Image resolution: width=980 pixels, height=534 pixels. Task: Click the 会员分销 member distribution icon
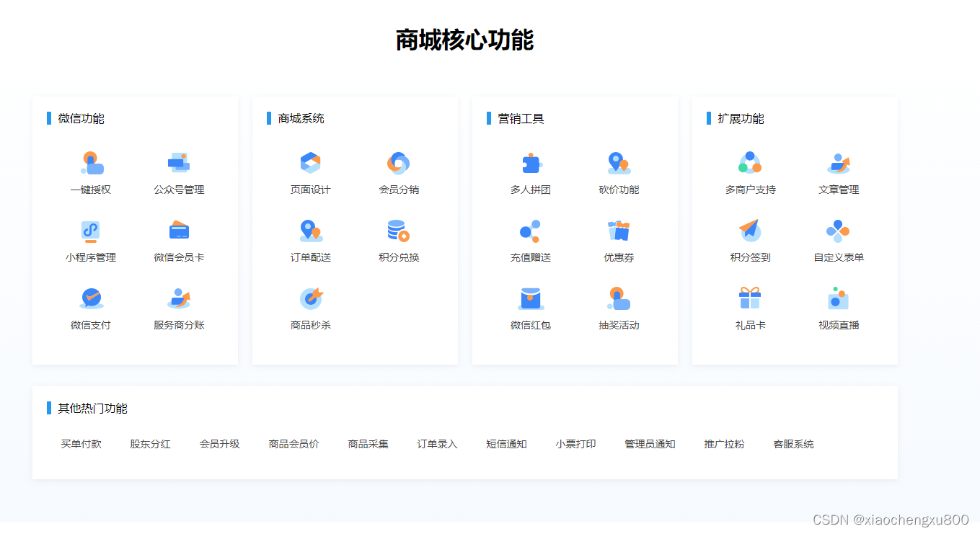tap(397, 164)
